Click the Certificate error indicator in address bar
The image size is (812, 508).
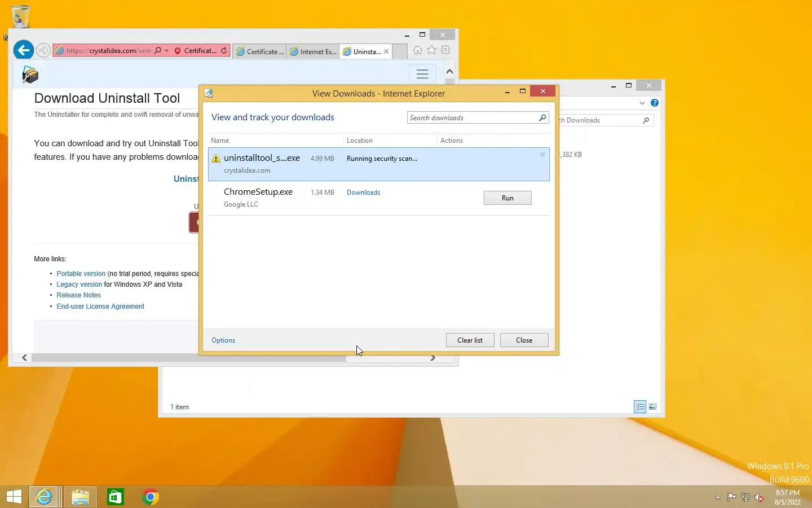(x=195, y=50)
